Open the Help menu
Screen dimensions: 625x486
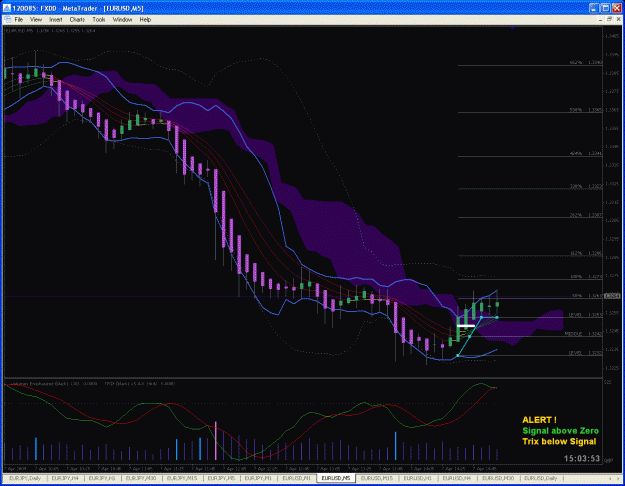pyautogui.click(x=145, y=20)
